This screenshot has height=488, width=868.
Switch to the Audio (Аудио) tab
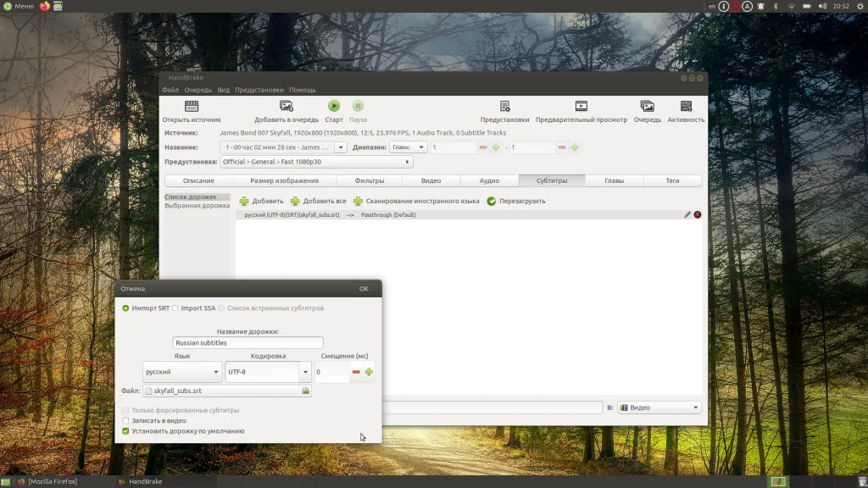489,180
